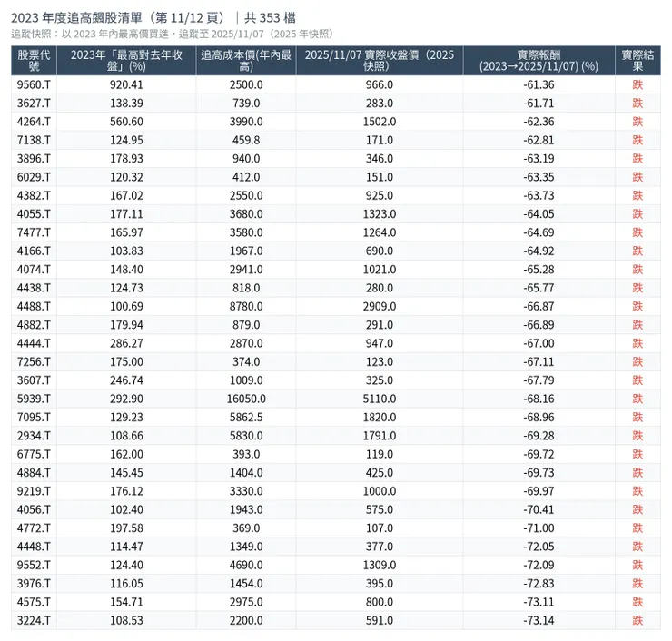Click the closing price 2909.0
The width and height of the screenshot is (672, 641).
(380, 306)
